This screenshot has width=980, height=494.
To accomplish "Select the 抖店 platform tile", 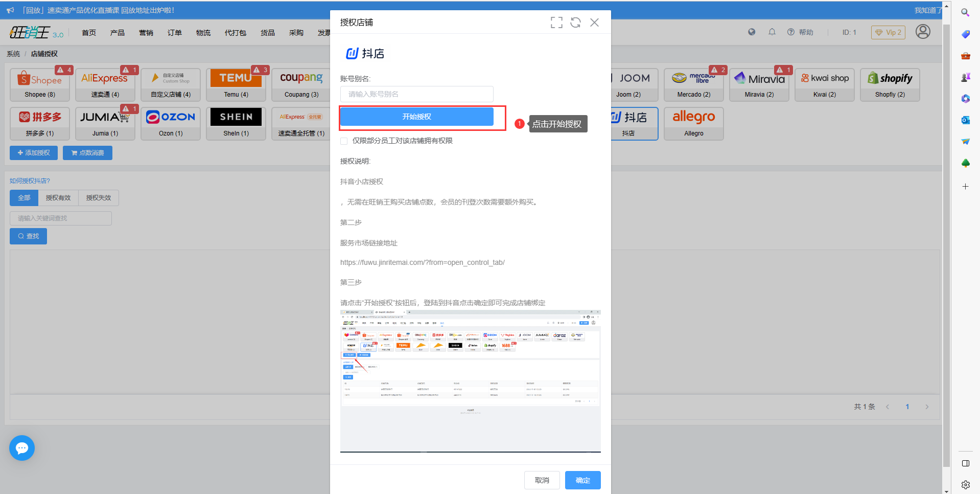I will [635, 124].
